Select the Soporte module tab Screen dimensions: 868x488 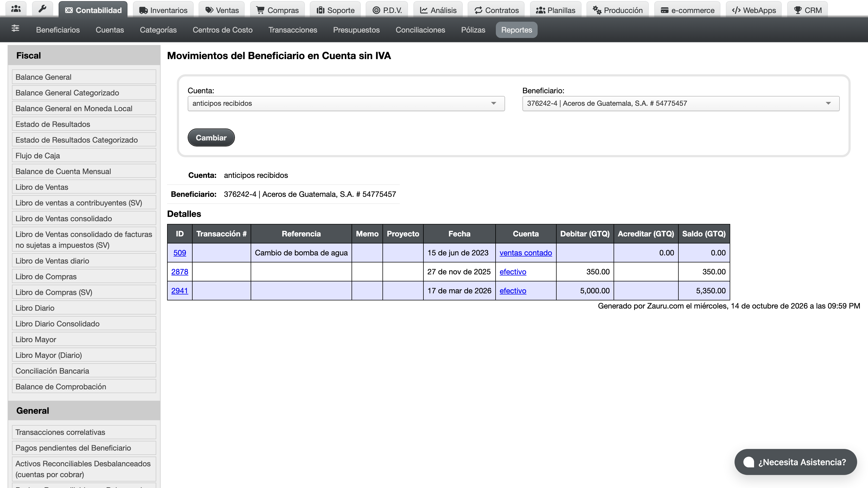(336, 10)
